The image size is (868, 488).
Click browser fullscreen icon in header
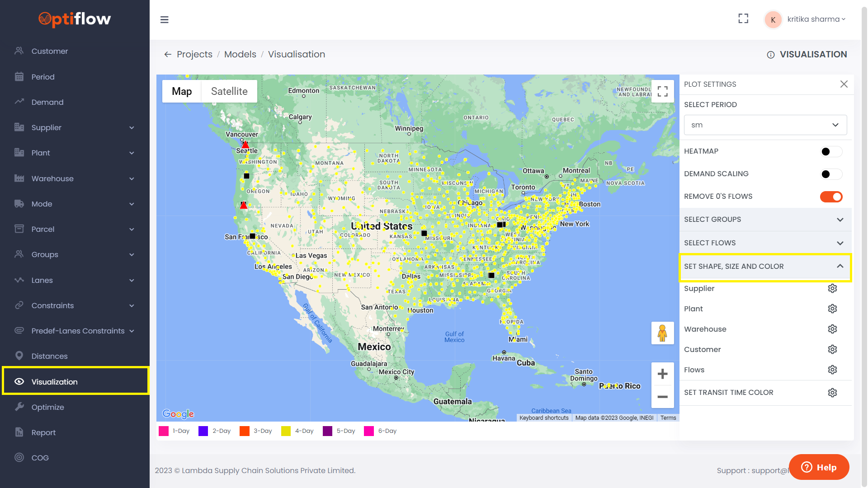click(x=743, y=19)
